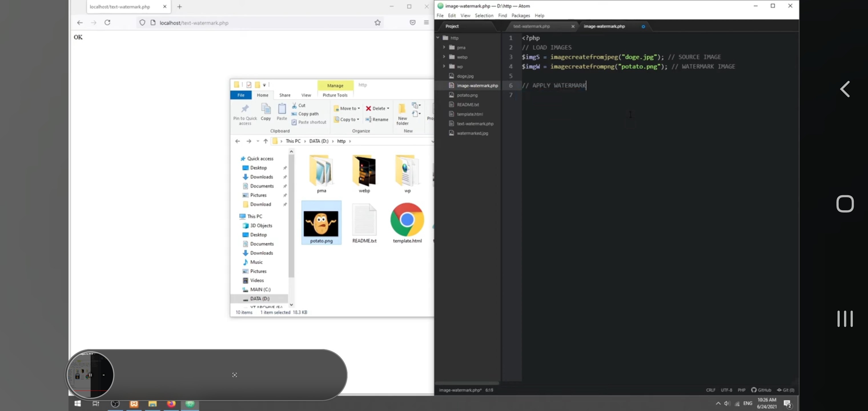
Task: Open Customize Quick Access Toolbar dropdown
Action: (x=264, y=85)
